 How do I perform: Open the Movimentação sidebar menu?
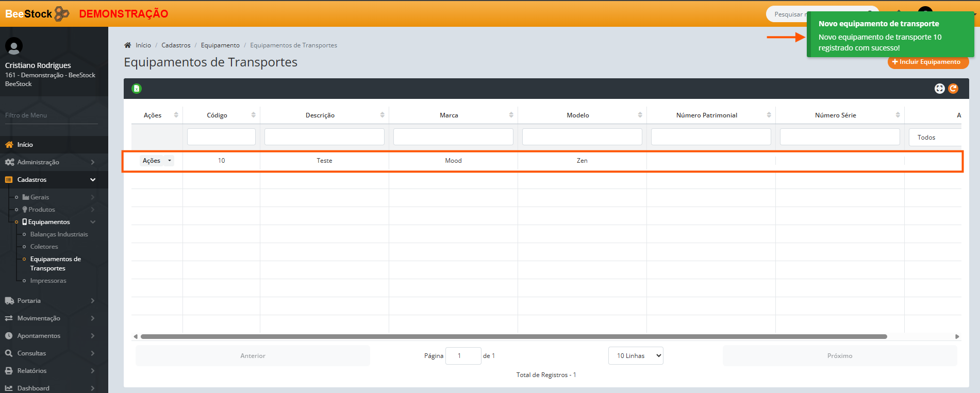[39, 318]
